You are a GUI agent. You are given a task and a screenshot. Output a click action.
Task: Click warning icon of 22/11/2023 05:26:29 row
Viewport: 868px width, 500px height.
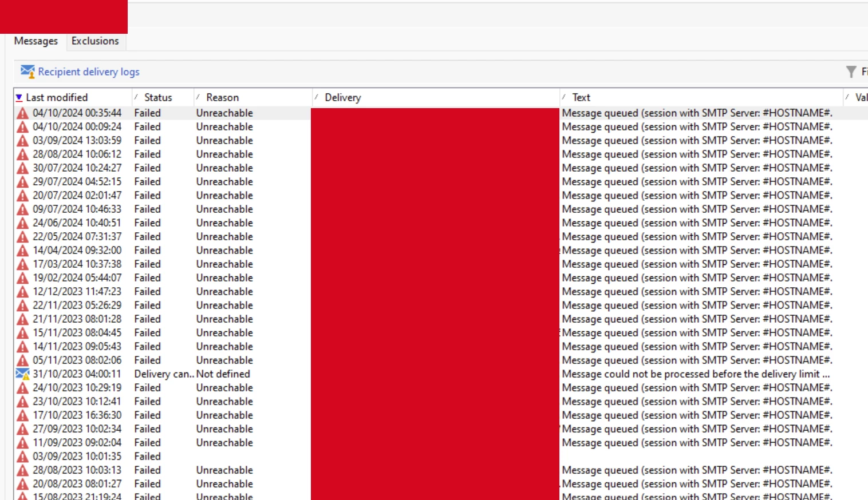(22, 305)
